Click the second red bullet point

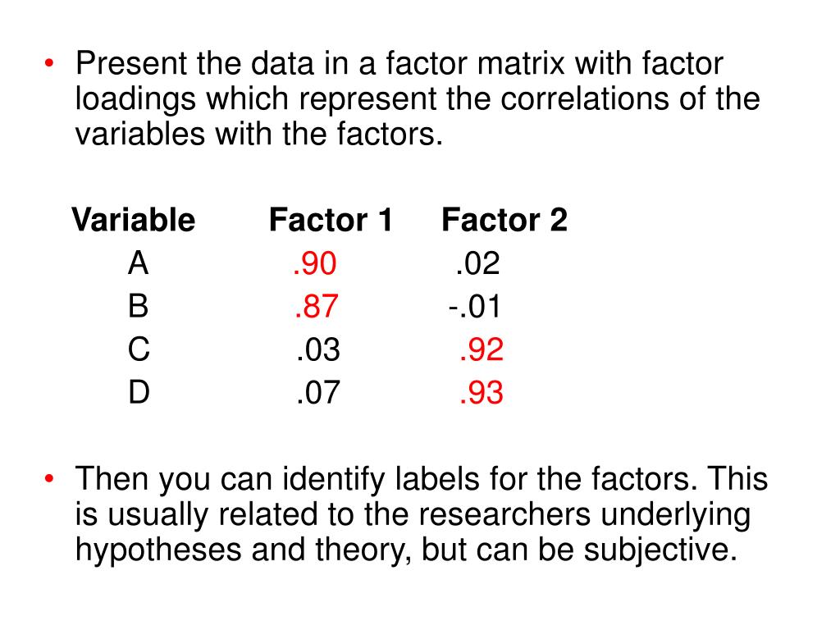49,478
